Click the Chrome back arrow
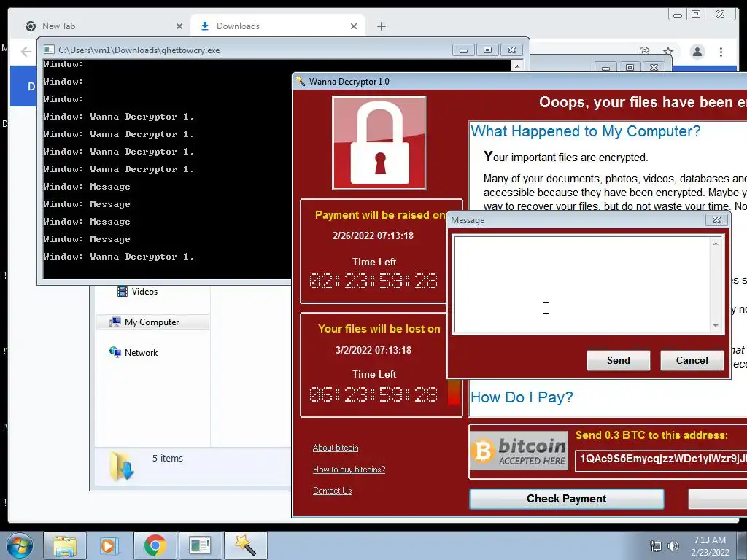Viewport: 747px width, 560px height. [x=26, y=52]
